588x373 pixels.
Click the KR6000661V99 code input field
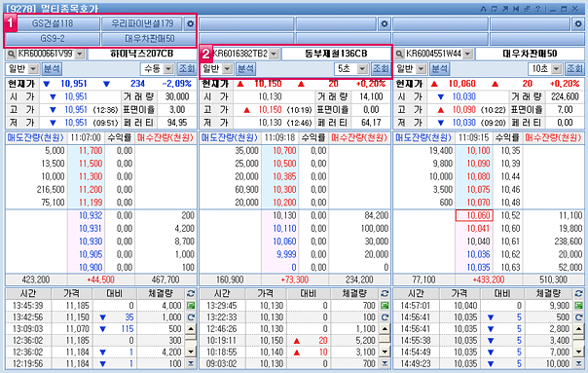point(46,54)
